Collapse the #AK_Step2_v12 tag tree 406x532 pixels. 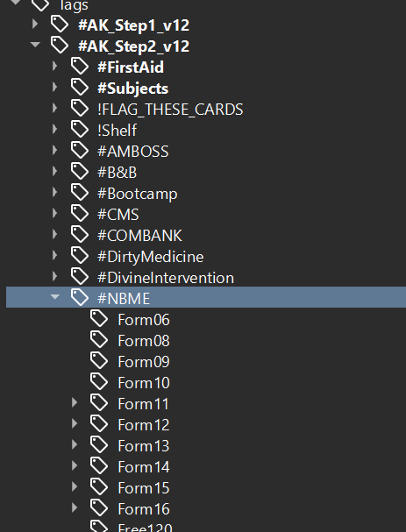pyautogui.click(x=35, y=45)
